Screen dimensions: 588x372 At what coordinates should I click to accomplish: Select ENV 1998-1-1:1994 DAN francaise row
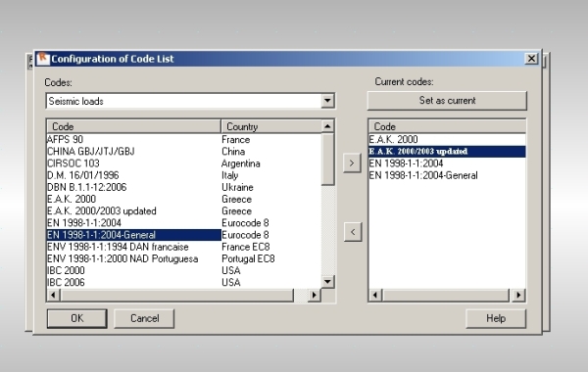click(x=134, y=247)
